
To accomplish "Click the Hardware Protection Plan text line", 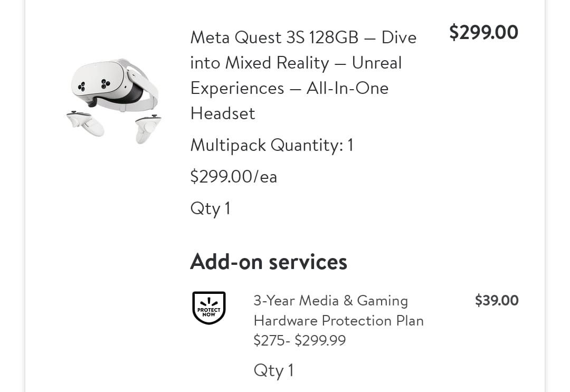I will (x=338, y=321).
